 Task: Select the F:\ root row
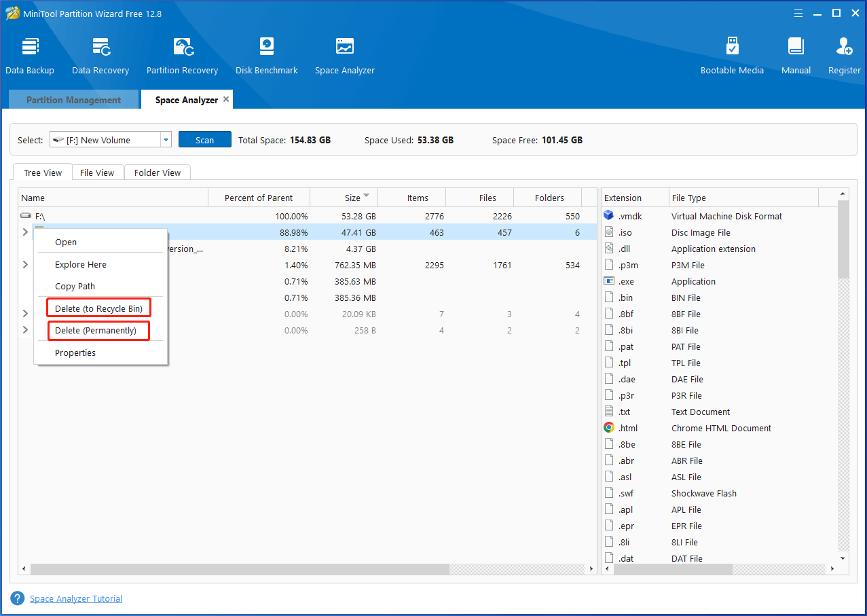[x=308, y=216]
